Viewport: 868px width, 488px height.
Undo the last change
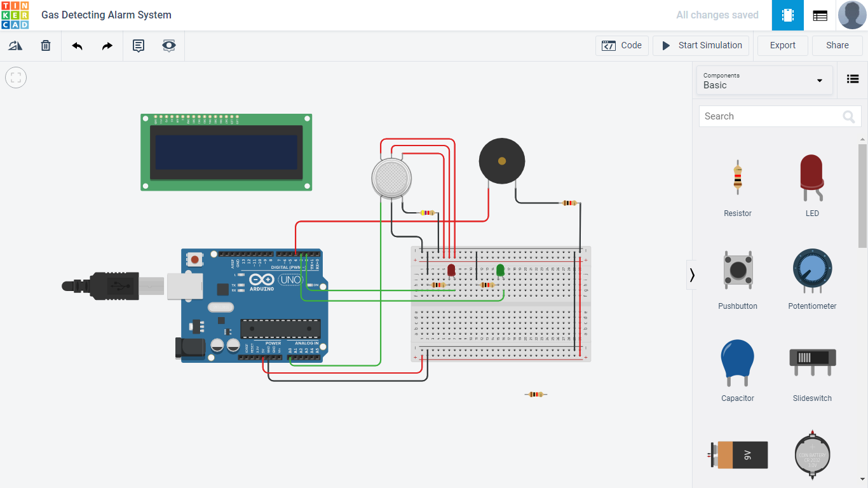click(x=76, y=45)
